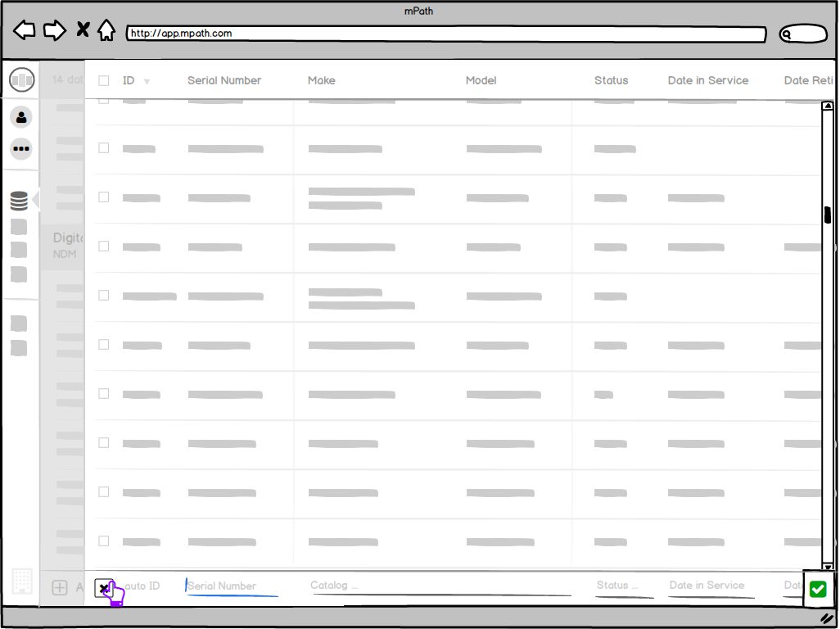Image resolution: width=840 pixels, height=629 pixels.
Task: Check the first row's checkbox
Action: (103, 148)
